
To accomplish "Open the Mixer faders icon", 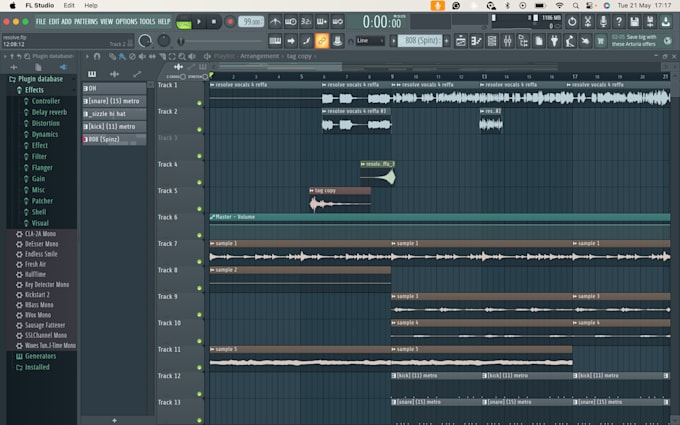I will 507,41.
